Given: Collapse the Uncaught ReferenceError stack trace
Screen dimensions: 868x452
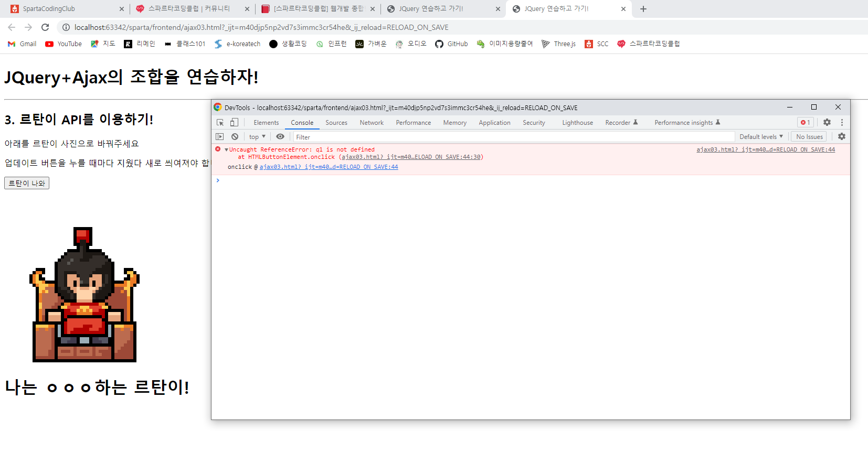Looking at the screenshot, I should 226,150.
